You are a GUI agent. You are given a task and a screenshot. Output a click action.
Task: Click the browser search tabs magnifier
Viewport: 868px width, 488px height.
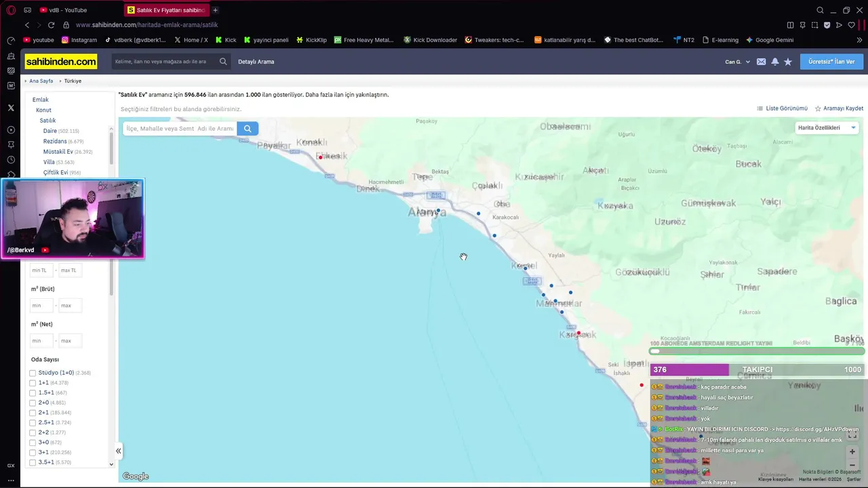pos(820,10)
